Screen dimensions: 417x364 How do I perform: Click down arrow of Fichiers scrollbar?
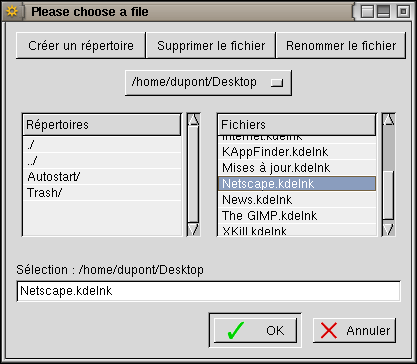pyautogui.click(x=388, y=230)
